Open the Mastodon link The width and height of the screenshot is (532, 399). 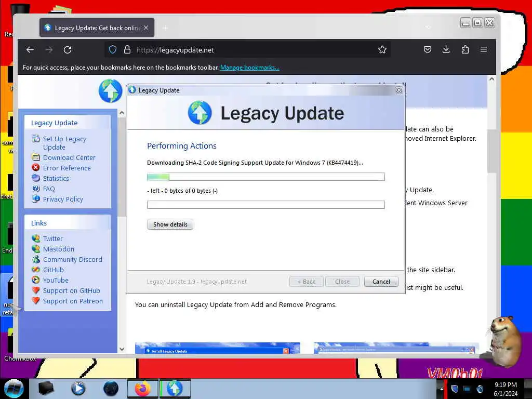(59, 249)
